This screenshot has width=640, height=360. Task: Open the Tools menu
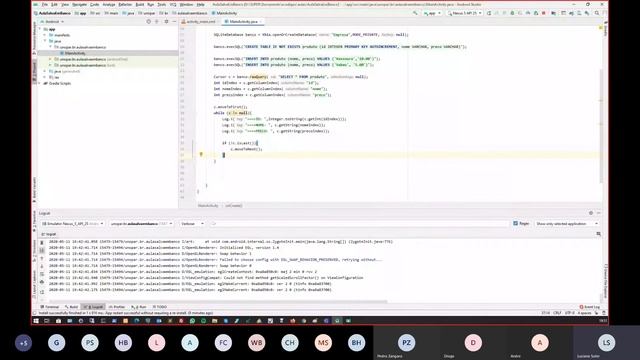coord(162,4)
